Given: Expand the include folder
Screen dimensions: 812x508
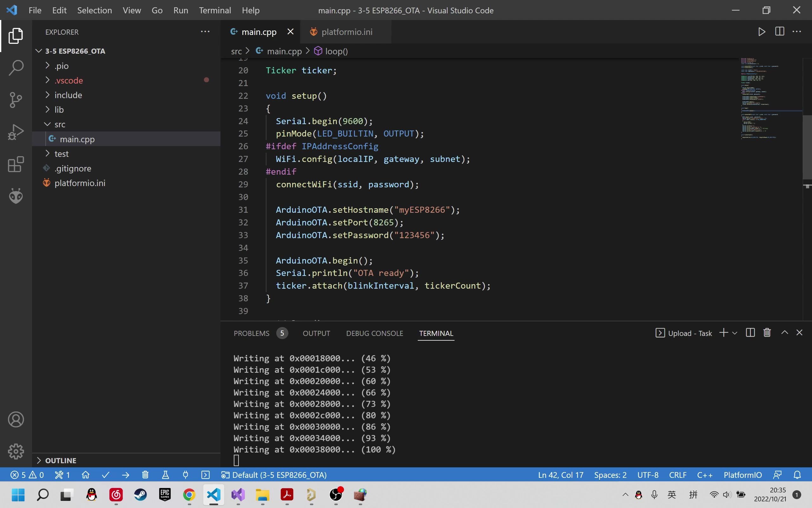Looking at the screenshot, I should pos(126,95).
